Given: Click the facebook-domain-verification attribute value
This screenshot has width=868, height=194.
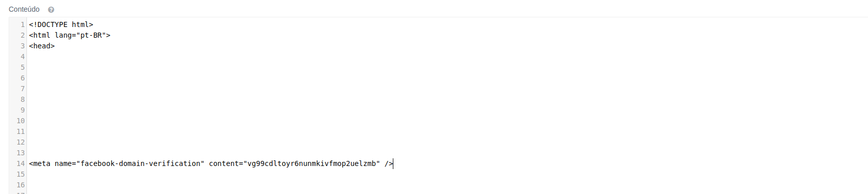Looking at the screenshot, I should pyautogui.click(x=140, y=163).
